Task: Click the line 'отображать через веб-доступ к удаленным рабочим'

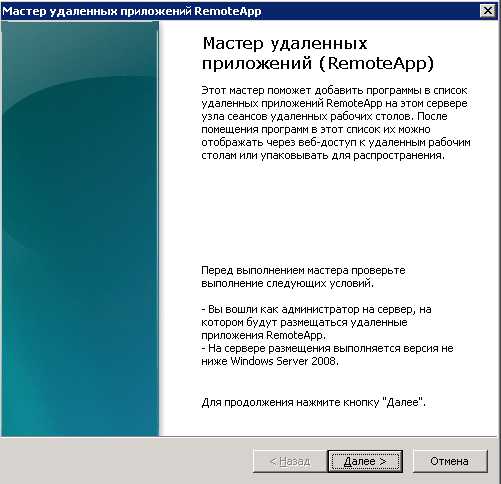Action: (336, 142)
